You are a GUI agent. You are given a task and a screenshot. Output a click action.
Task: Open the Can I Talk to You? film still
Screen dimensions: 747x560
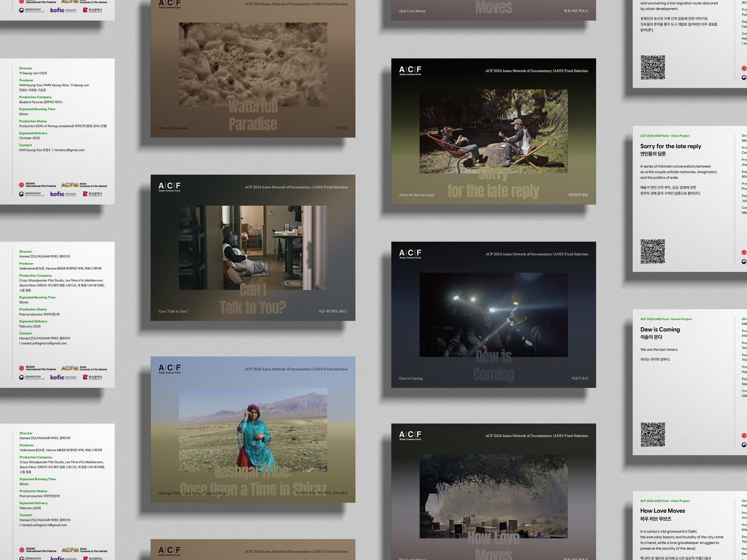coord(253,247)
